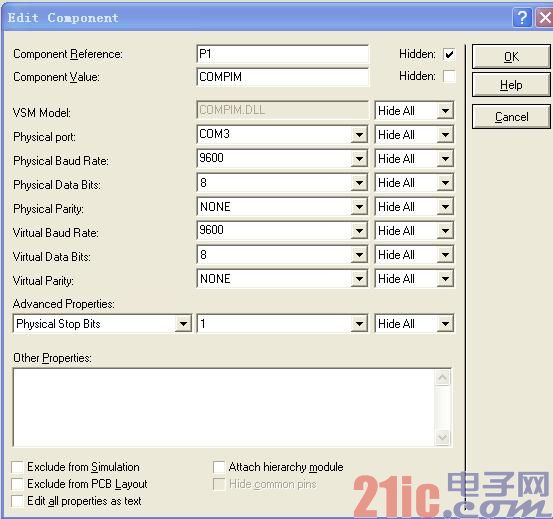Enable Exclude from PCB Layout option

point(17,484)
